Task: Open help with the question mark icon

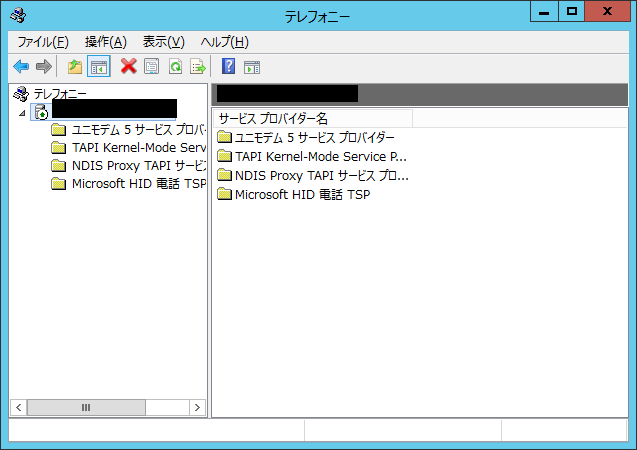Action: click(x=228, y=66)
